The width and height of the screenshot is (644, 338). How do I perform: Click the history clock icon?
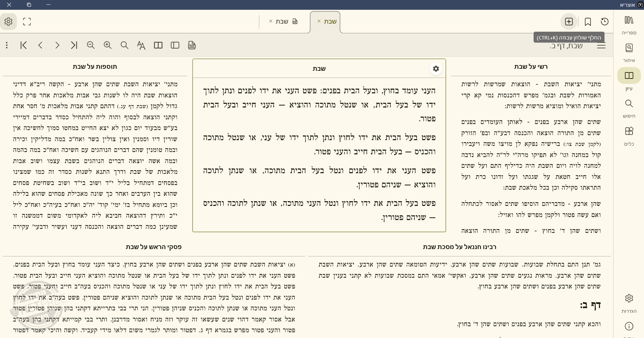605,22
